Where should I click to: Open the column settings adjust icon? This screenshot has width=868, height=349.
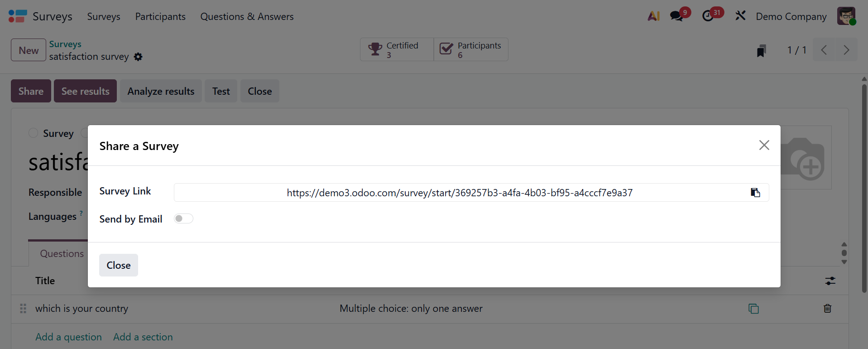coord(830,281)
